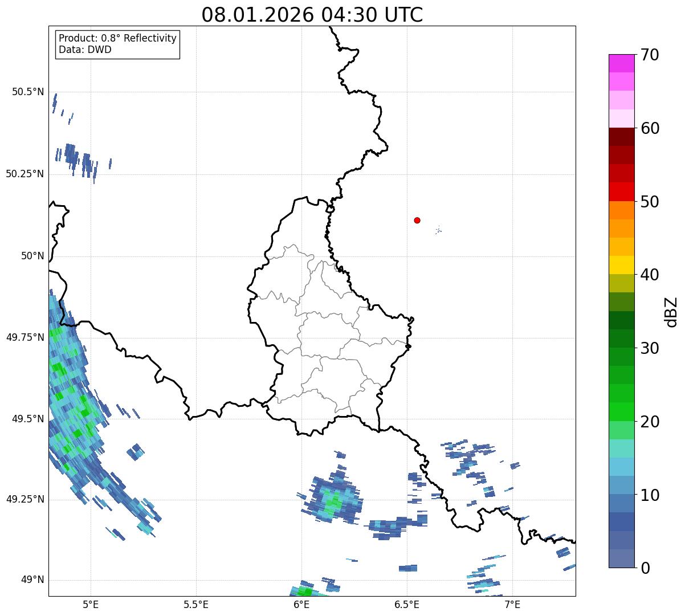
Task: Click the 49°N latitude label
Action: (32, 580)
